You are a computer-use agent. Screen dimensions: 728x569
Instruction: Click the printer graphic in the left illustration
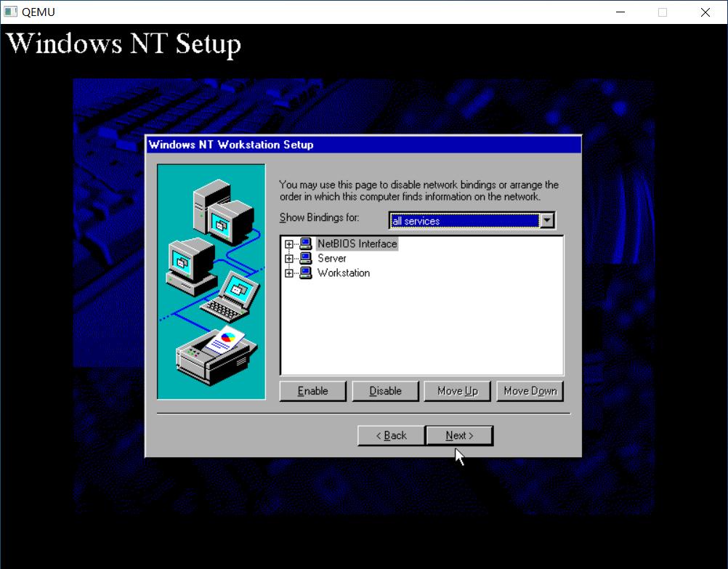[x=207, y=356]
